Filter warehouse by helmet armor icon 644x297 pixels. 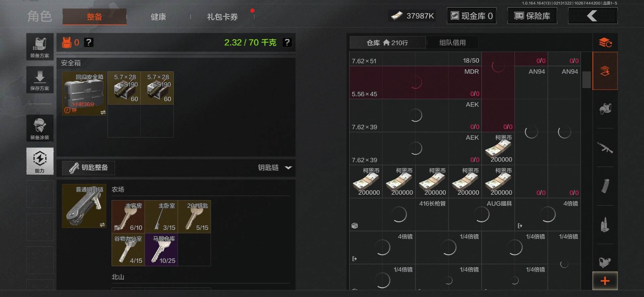(605, 109)
